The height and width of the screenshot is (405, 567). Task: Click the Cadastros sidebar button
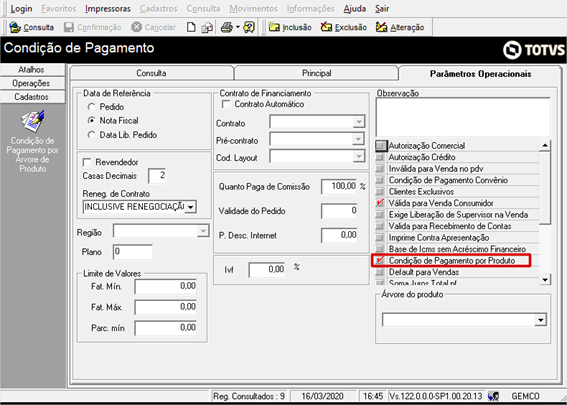32,97
